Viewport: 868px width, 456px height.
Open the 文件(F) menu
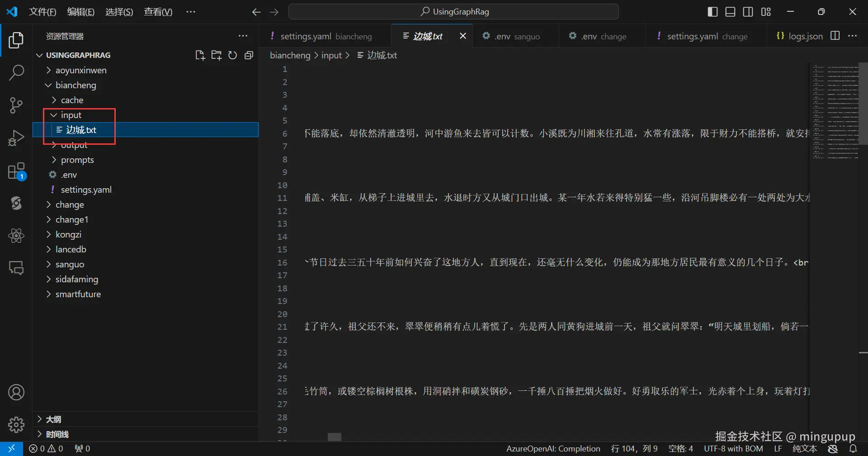42,12
